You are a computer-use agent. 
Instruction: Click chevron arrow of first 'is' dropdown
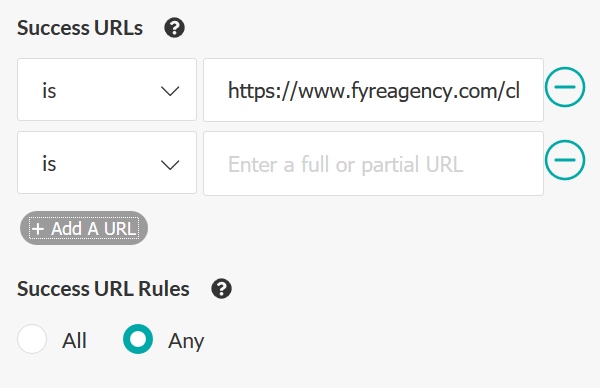(170, 91)
